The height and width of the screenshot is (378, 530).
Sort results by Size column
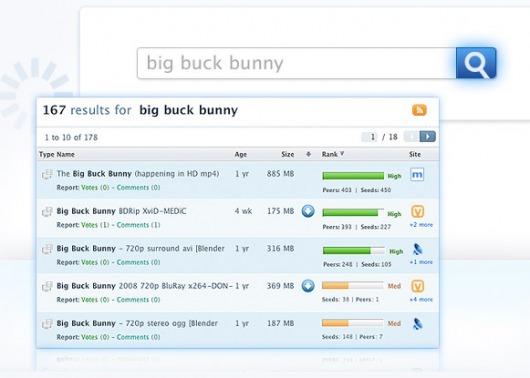click(288, 154)
